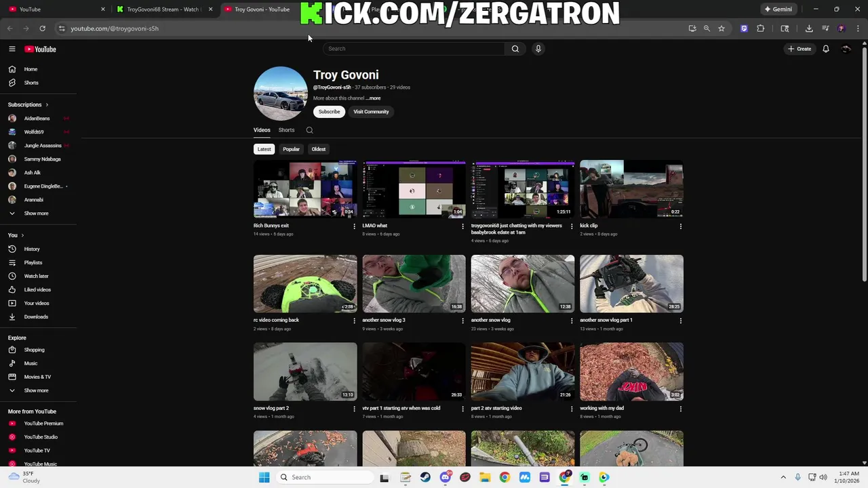Click the page vertical scrollbar
The image size is (868, 488).
(865, 163)
